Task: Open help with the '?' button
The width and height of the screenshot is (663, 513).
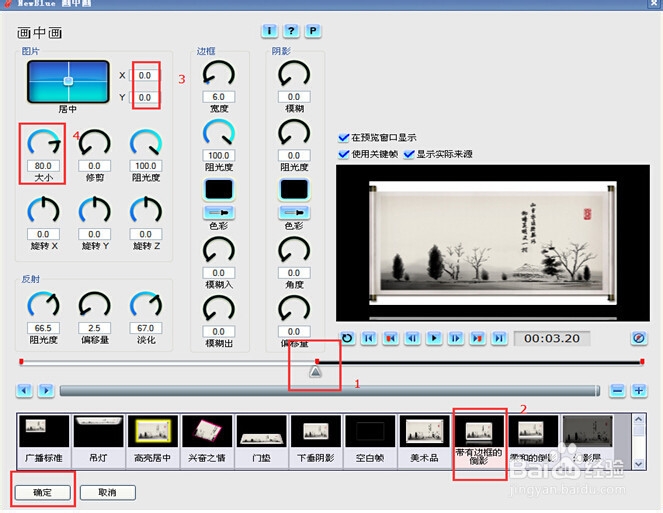Action: point(291,31)
